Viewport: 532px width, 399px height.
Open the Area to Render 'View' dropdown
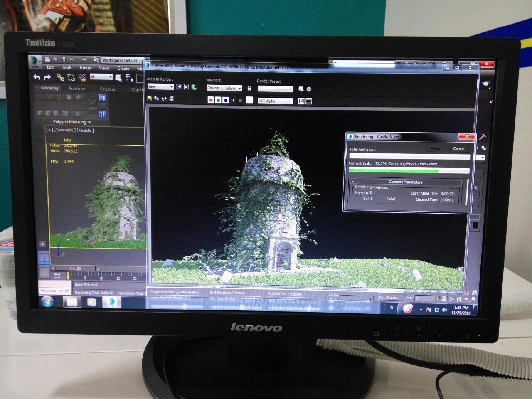[x=160, y=87]
